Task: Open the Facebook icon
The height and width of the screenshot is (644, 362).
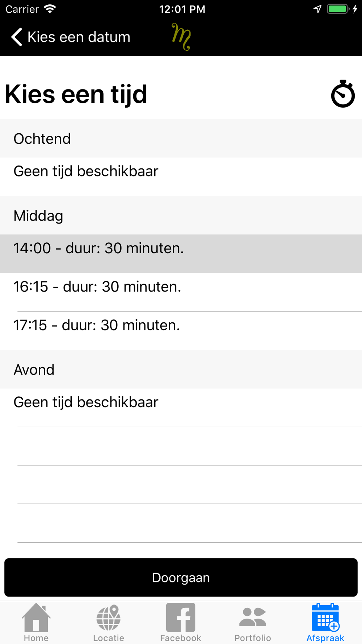Action: tap(181, 618)
